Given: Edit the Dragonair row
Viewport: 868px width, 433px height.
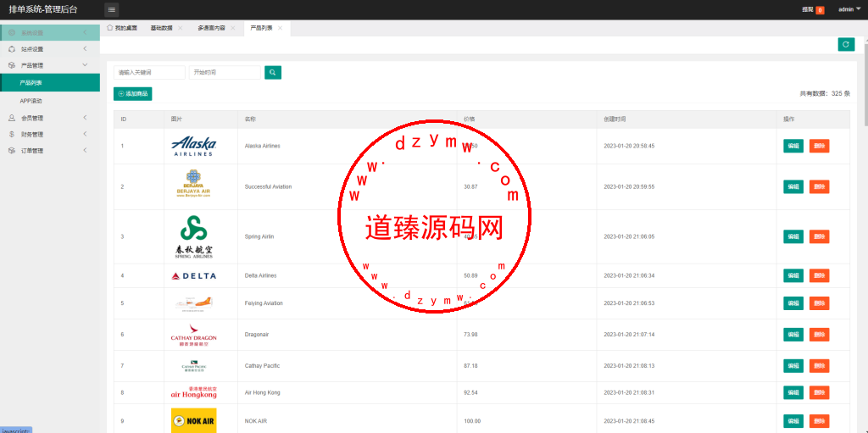Looking at the screenshot, I should [x=793, y=335].
